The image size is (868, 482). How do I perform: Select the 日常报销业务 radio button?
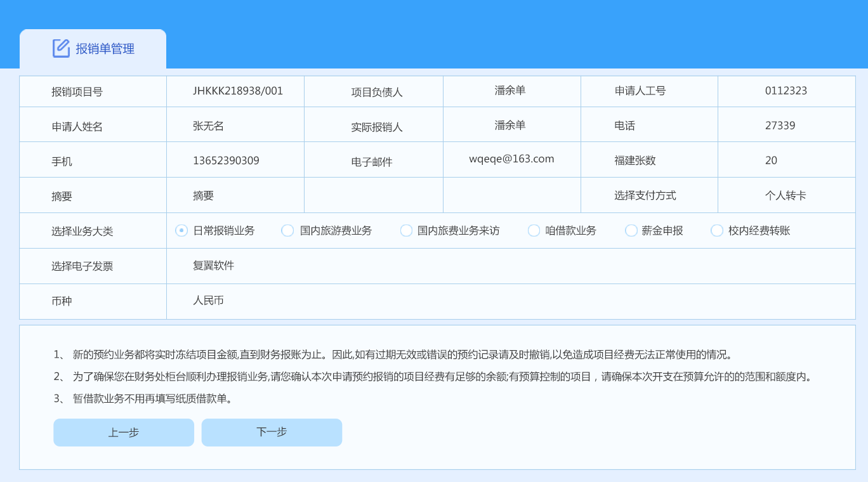coord(181,231)
